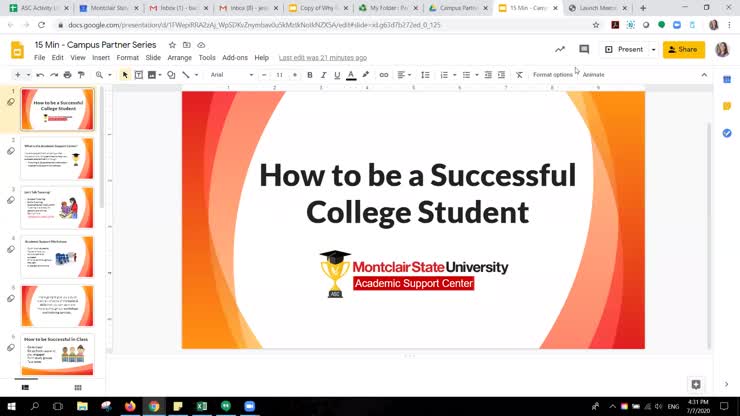Image resolution: width=740 pixels, height=416 pixels.
Task: Open Calendar side panel icon
Action: point(727,80)
